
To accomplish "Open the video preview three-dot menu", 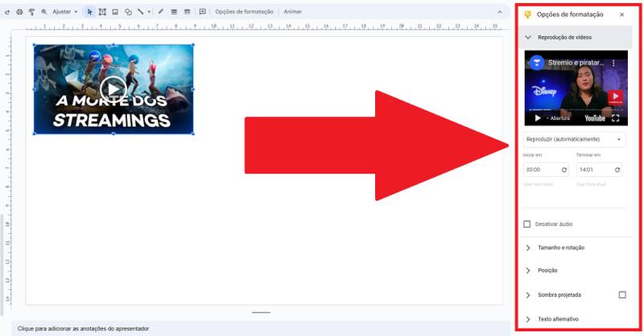I will point(613,64).
